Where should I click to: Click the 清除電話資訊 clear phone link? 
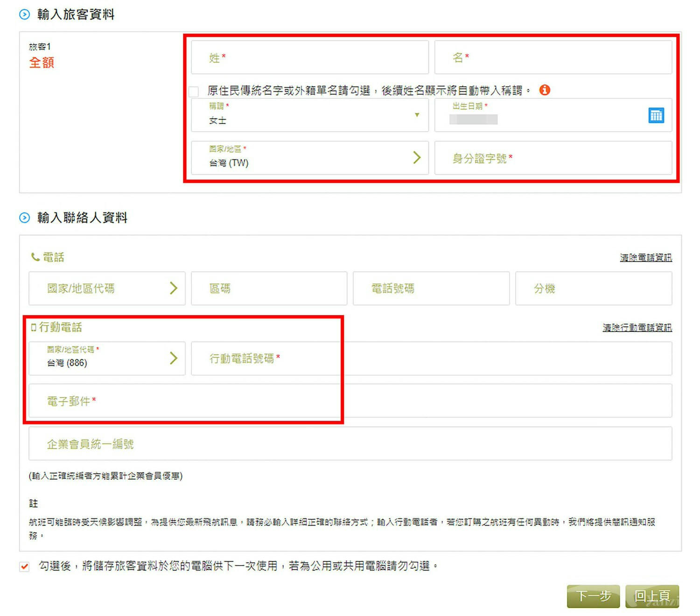point(645,256)
